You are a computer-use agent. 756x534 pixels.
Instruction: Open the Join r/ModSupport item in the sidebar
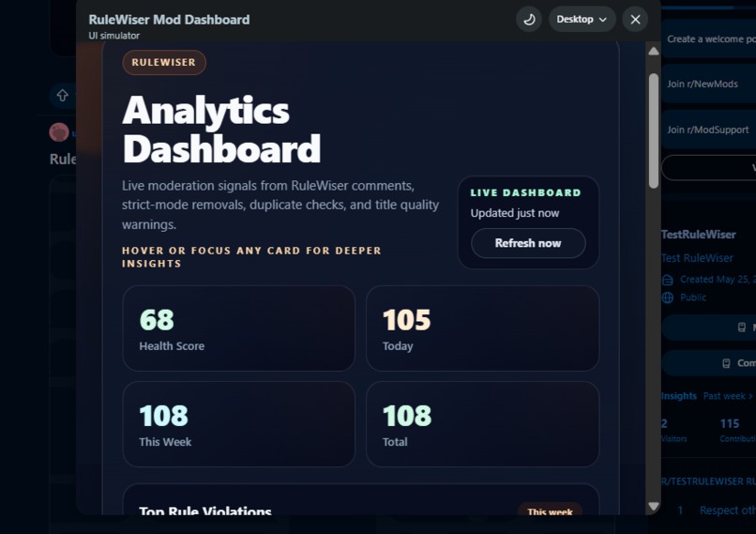pos(708,130)
